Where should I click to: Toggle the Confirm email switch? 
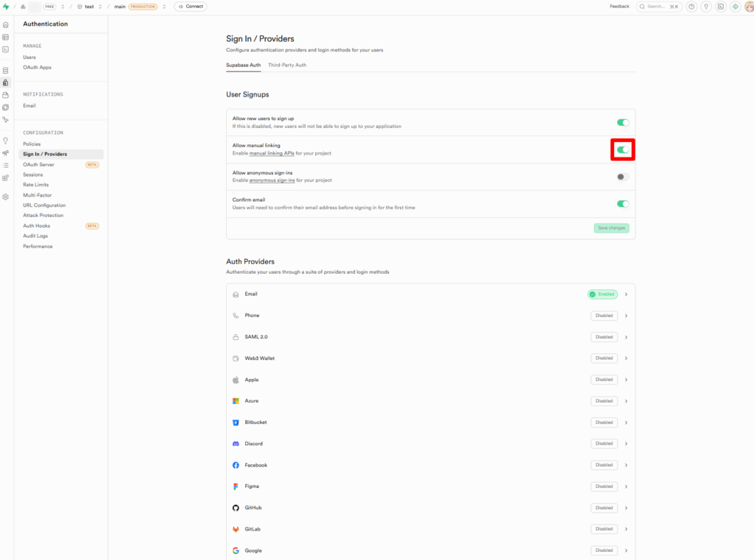pyautogui.click(x=623, y=204)
